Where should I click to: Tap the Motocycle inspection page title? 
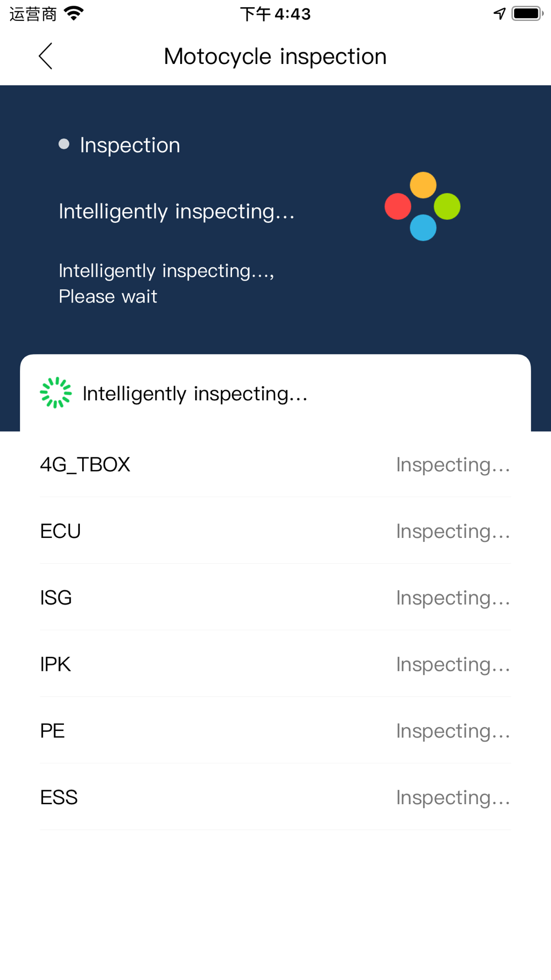pyautogui.click(x=275, y=56)
